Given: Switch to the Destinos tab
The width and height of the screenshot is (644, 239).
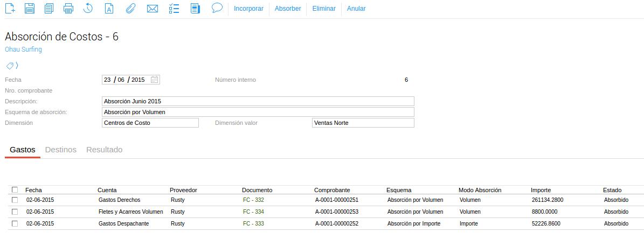Looking at the screenshot, I should [60, 150].
